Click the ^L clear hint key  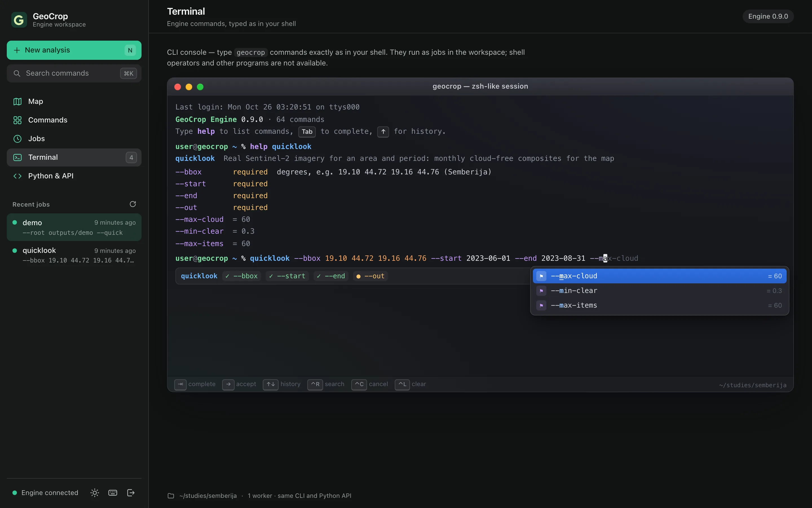pos(402,384)
